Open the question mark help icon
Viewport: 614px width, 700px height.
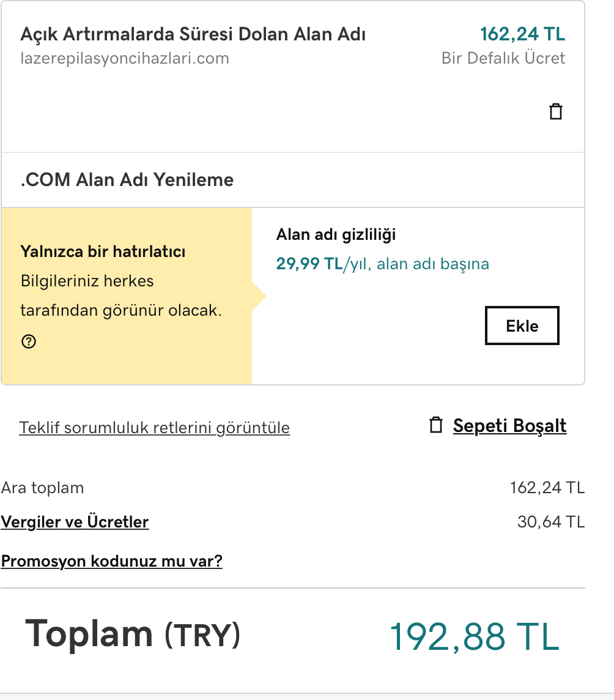point(29,341)
